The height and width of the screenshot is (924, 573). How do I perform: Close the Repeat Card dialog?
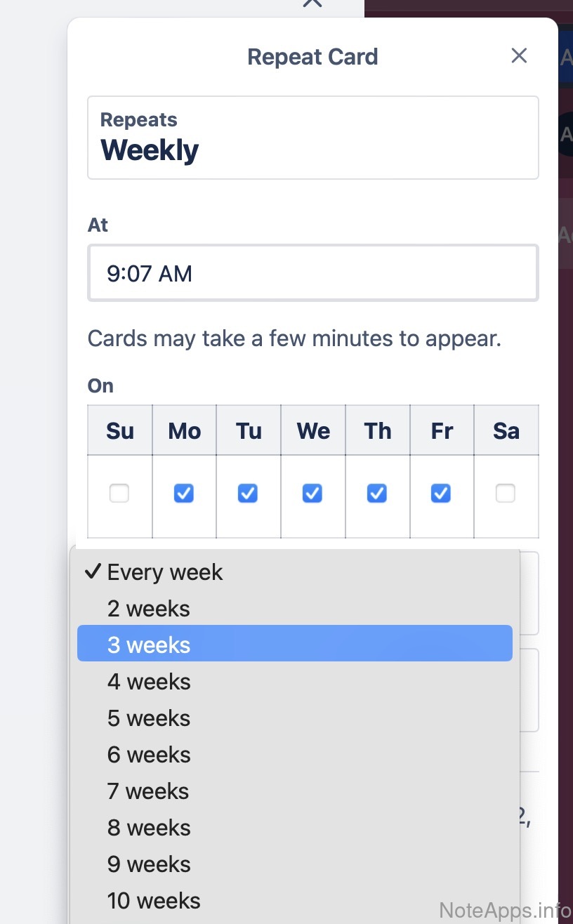[x=519, y=55]
